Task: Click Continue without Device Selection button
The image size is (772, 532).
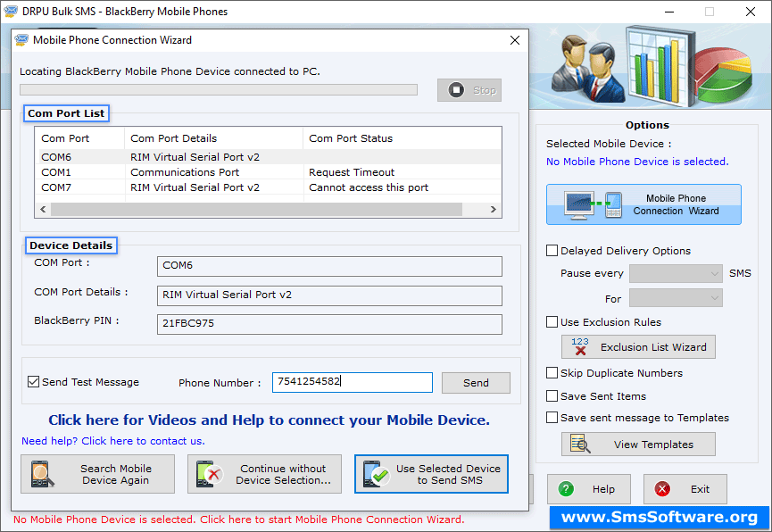Action: 264,474
